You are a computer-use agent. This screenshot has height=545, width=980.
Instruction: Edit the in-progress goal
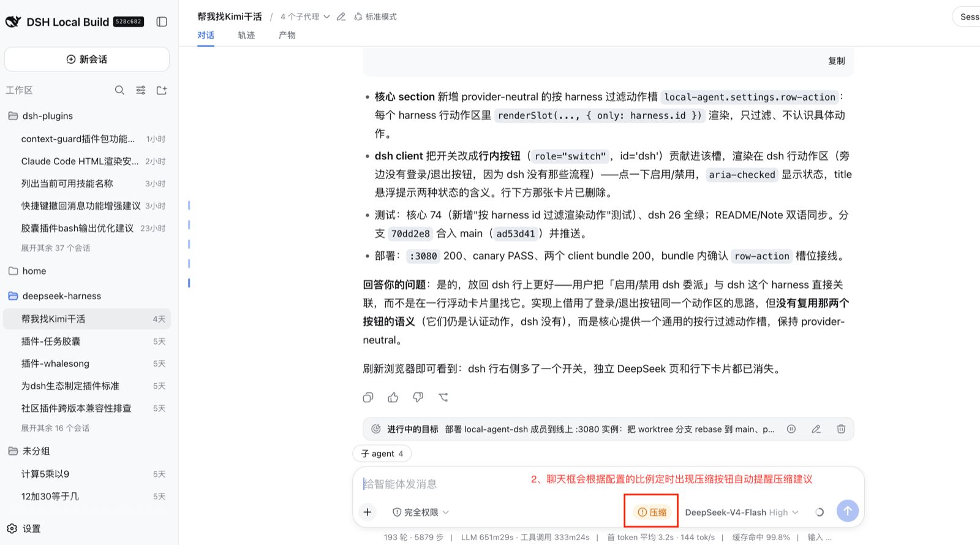coord(816,429)
